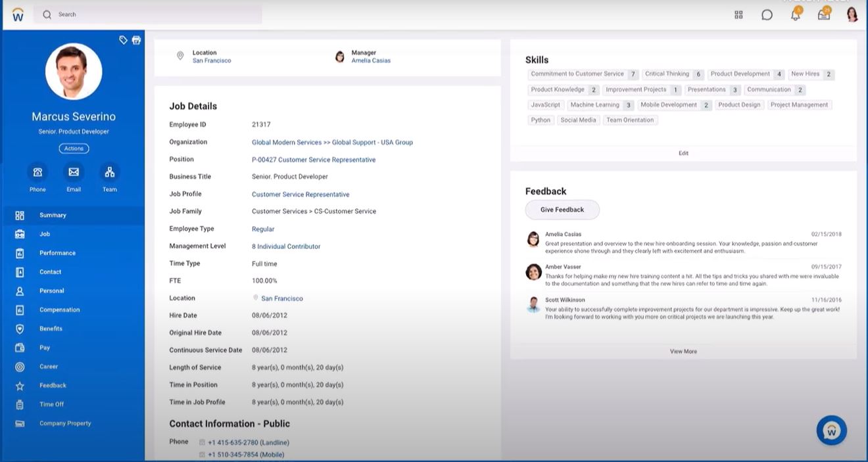Viewport: 868px width, 462px height.
Task: Open 8 Individual Contributor link
Action: click(x=286, y=246)
